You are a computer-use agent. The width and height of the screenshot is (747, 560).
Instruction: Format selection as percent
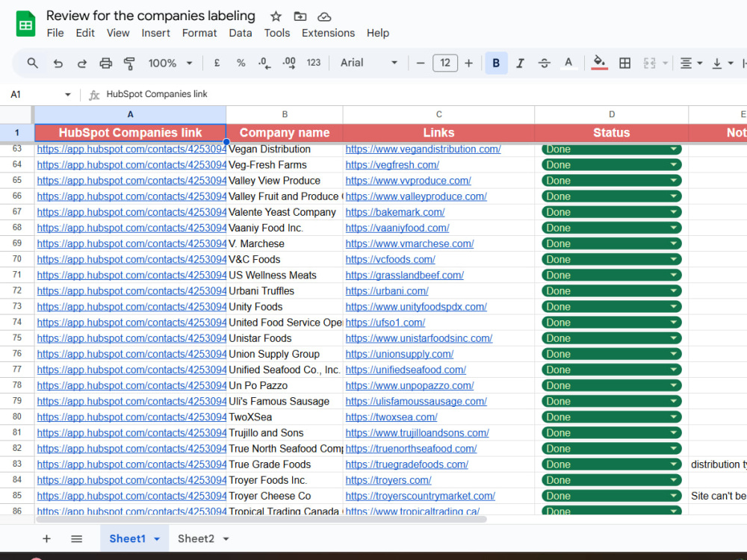tap(241, 63)
